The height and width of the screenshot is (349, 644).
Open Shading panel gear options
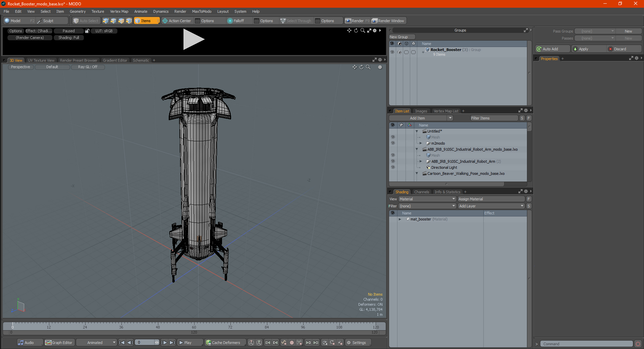(x=526, y=191)
